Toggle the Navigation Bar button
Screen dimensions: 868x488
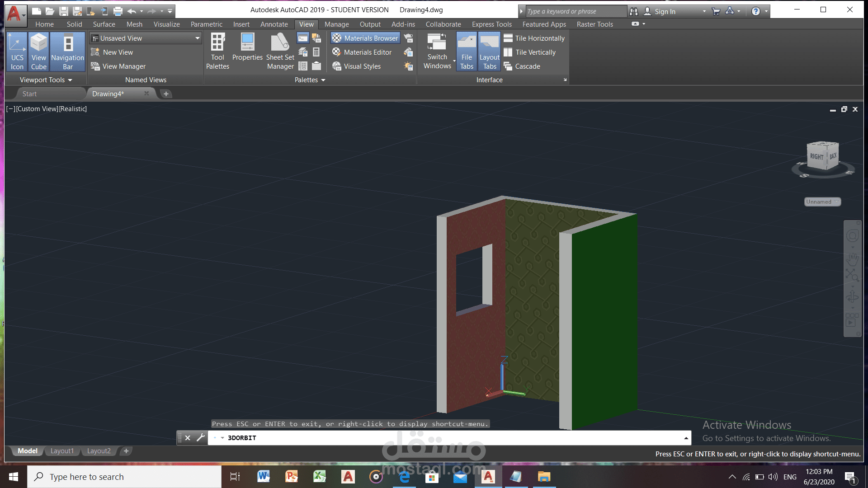pyautogui.click(x=67, y=52)
